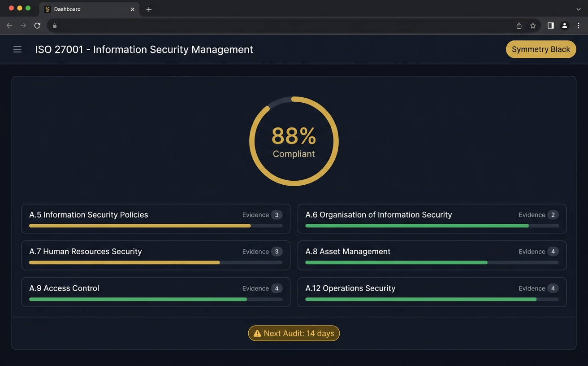Image resolution: width=588 pixels, height=366 pixels.
Task: Click the ISO 27001 page title
Action: click(144, 49)
